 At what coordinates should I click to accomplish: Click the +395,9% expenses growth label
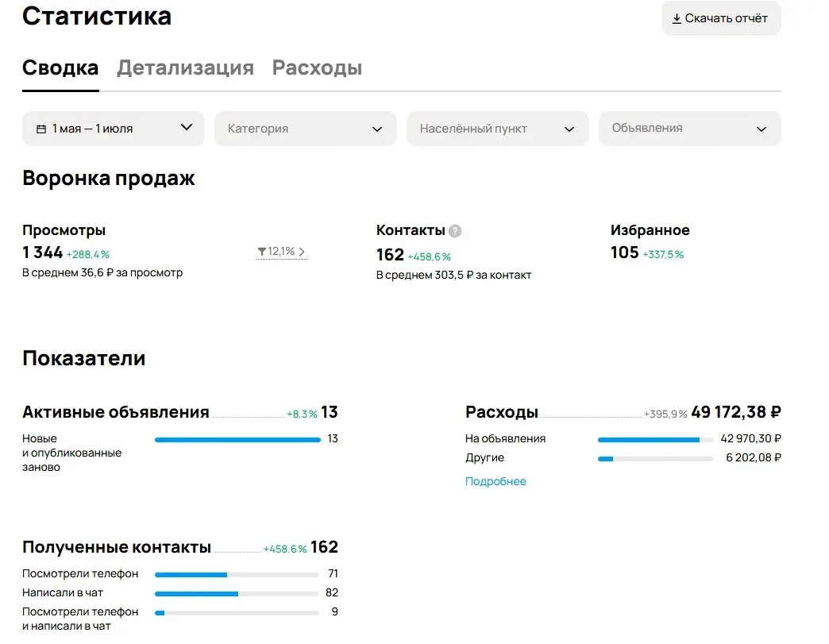coord(665,414)
